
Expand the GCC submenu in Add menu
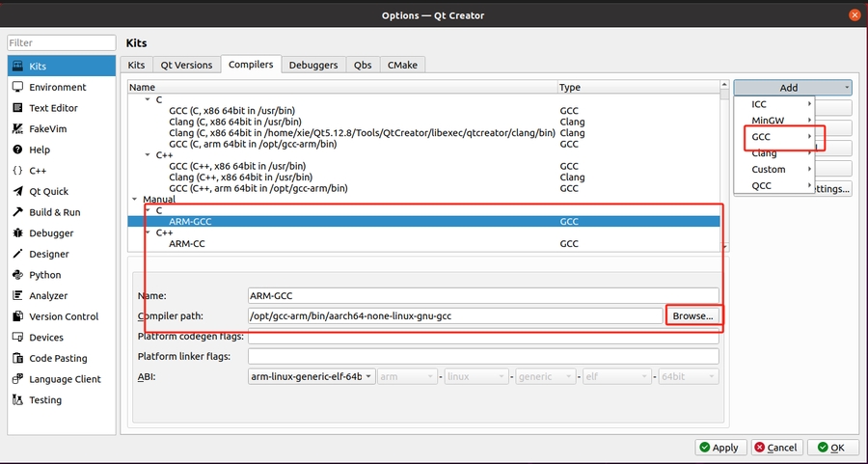coord(781,137)
